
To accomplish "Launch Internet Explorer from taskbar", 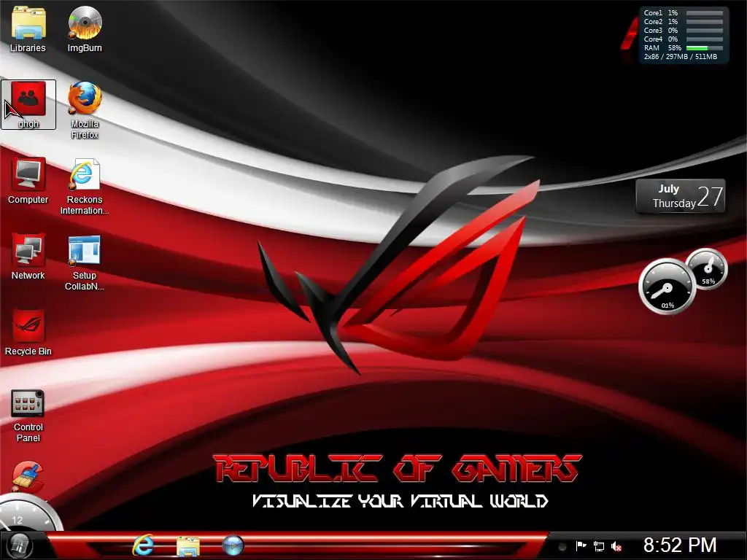I will pyautogui.click(x=143, y=545).
